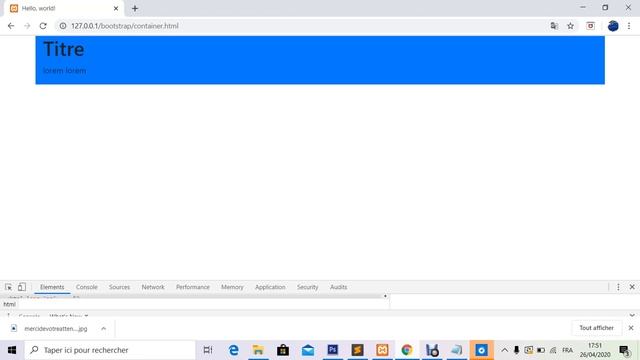Open the battery status icon
The height and width of the screenshot is (360, 640).
tap(541, 350)
